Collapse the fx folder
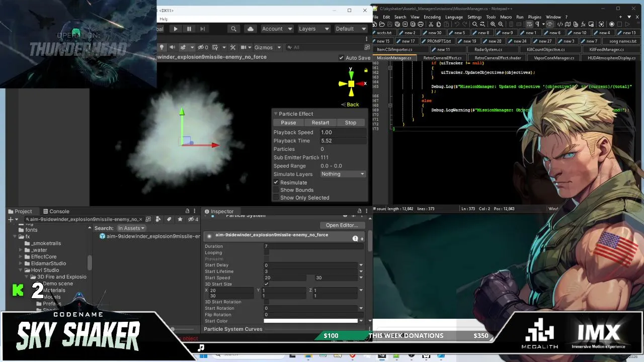This screenshot has height=362, width=644. pyautogui.click(x=15, y=237)
